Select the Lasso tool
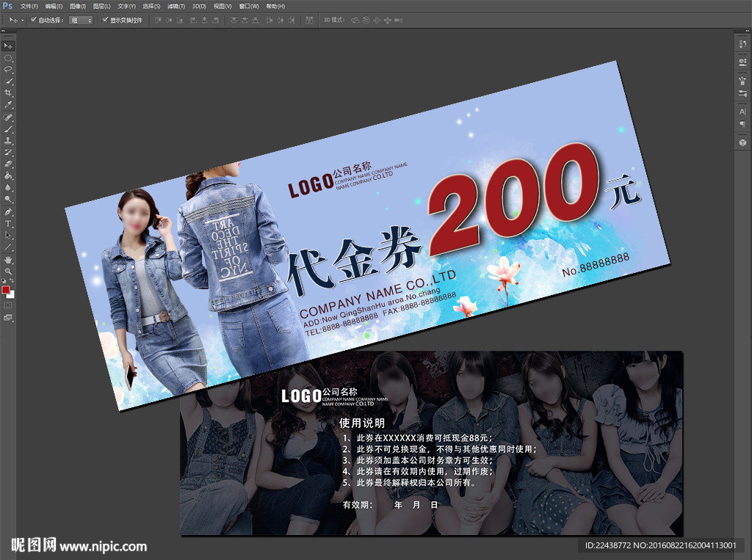 pyautogui.click(x=8, y=70)
